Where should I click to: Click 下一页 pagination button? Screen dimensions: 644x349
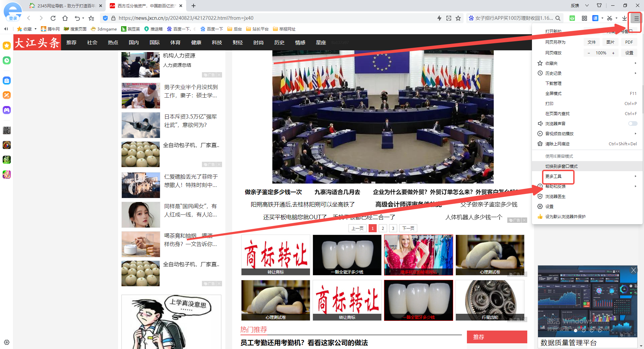coord(408,228)
